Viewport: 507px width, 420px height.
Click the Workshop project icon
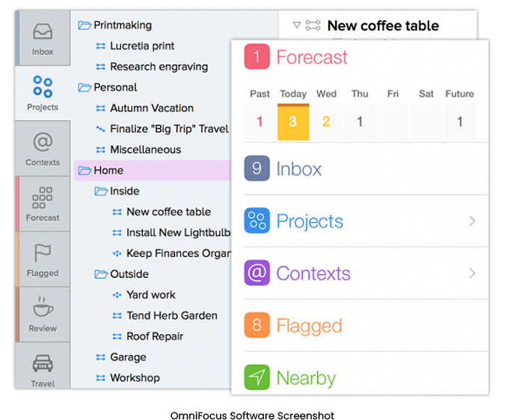point(100,377)
